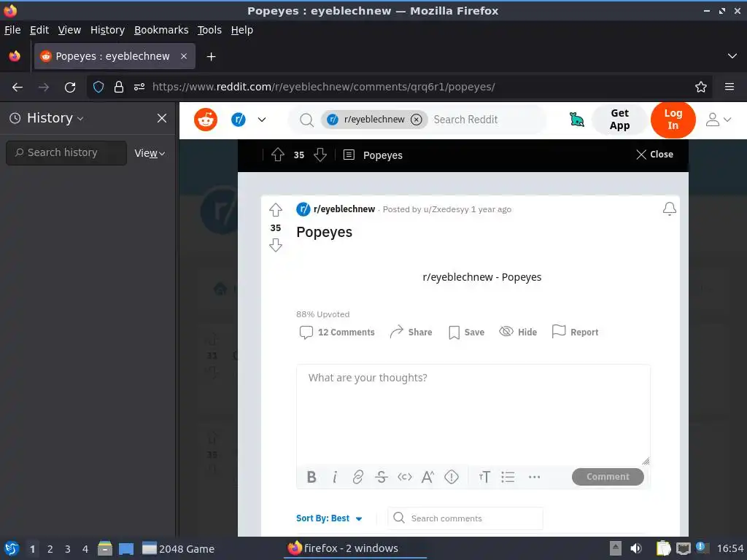Open the Edit menu
The width and height of the screenshot is (747, 560).
coord(39,30)
